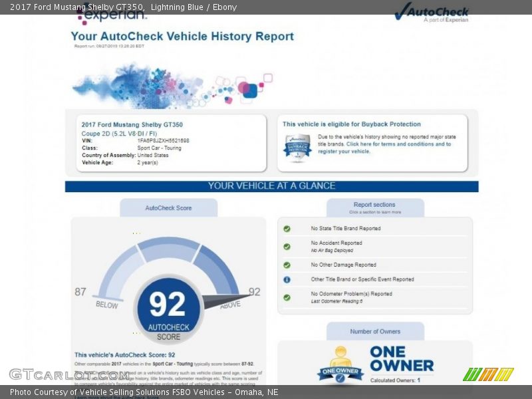This screenshot has width=532, height=399.
Task: Open the Report sections tab
Action: tap(375, 207)
